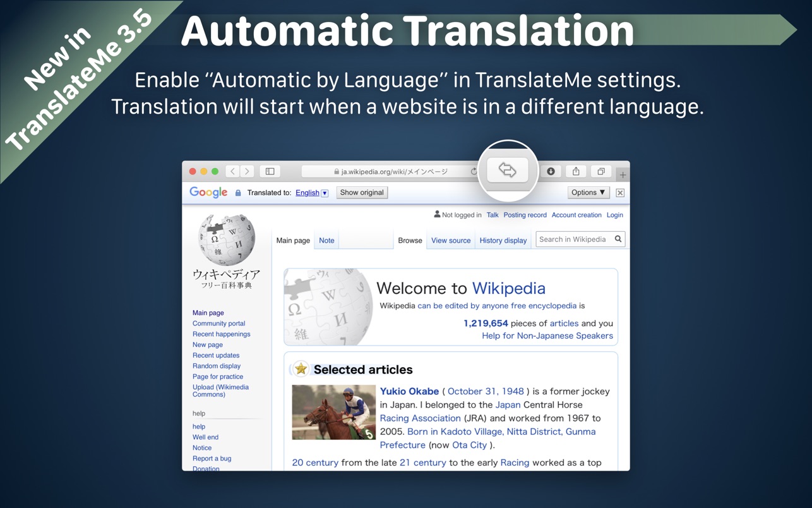Click the Google logo in translate bar

tap(208, 193)
